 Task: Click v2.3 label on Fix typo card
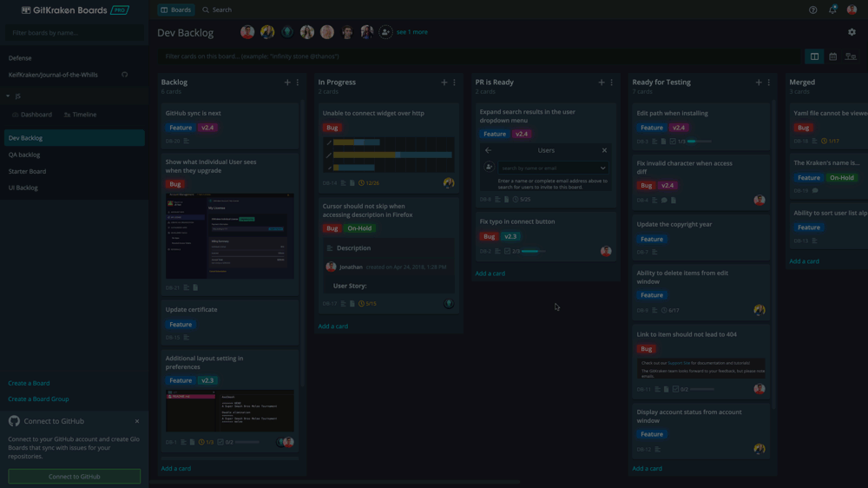coord(510,236)
